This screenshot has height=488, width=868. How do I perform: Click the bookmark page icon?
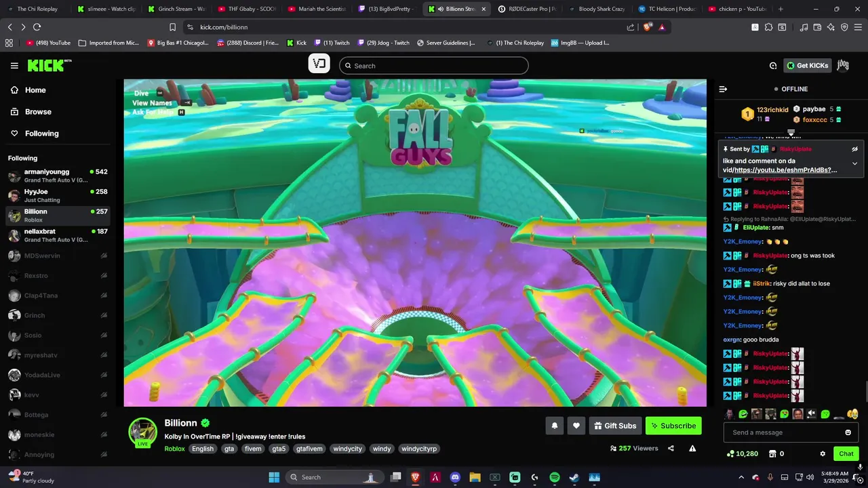[x=172, y=27]
